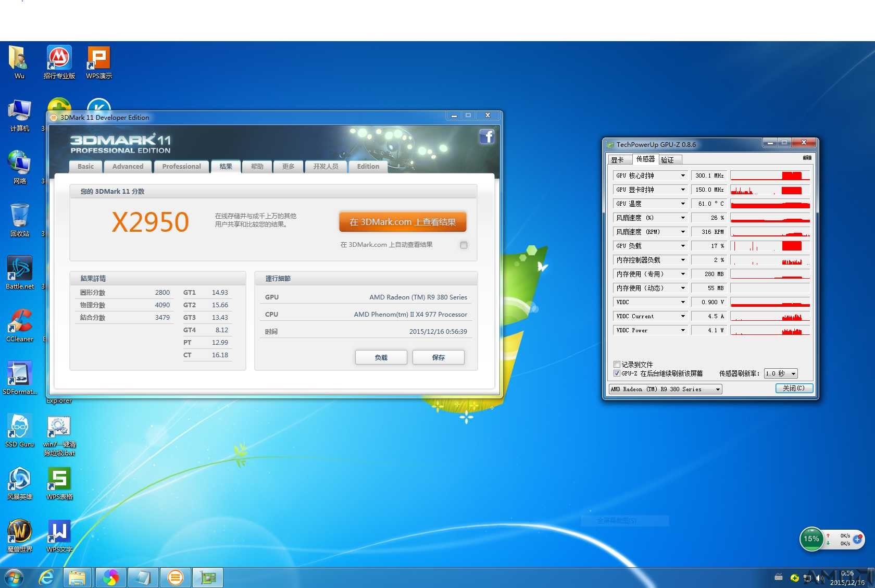
Task: Click the volume speaker tray icon
Action: pyautogui.click(x=820, y=578)
